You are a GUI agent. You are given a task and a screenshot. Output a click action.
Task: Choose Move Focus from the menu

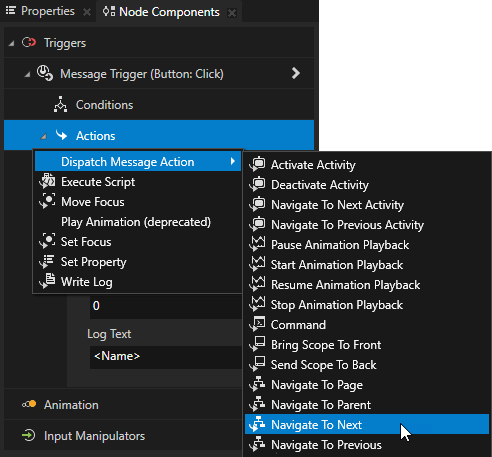click(x=138, y=202)
